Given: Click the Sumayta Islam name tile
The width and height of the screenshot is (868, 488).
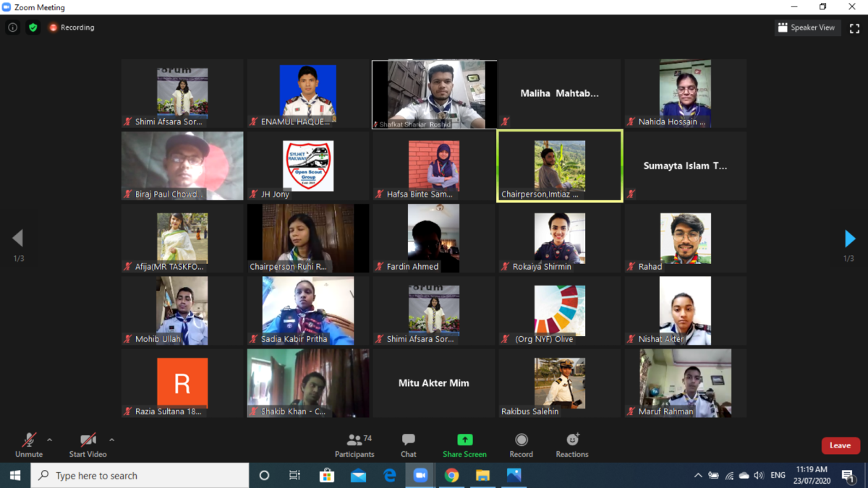Looking at the screenshot, I should (x=685, y=166).
